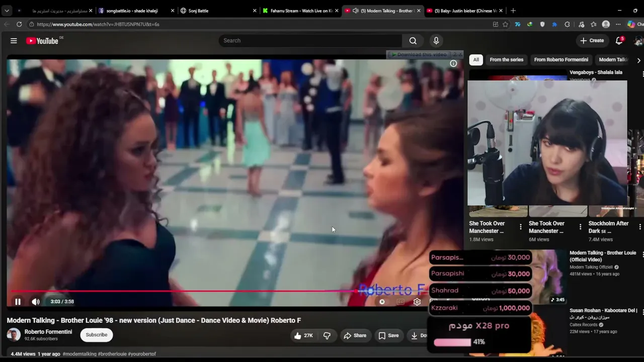
Task: Open the #brotherlouie hashtag
Action: point(112,354)
